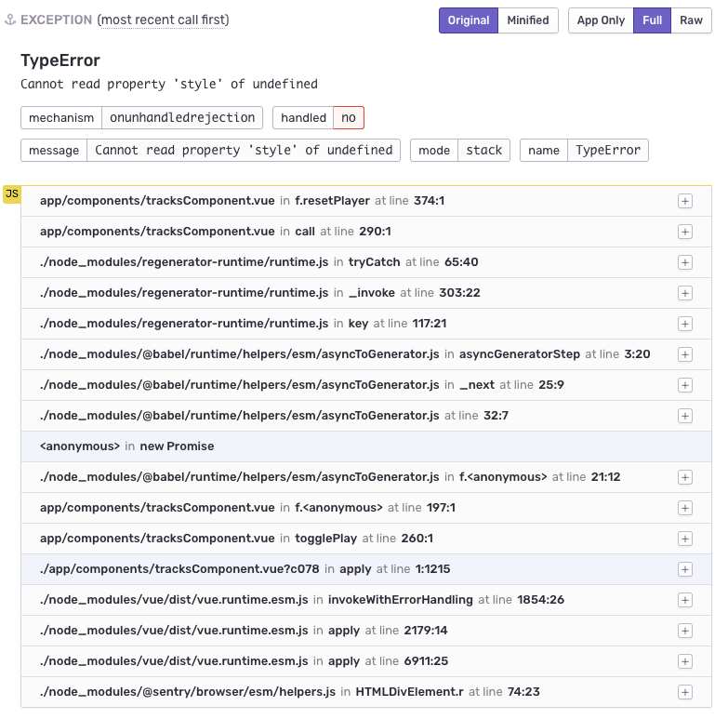Show App Only frames

coord(601,20)
